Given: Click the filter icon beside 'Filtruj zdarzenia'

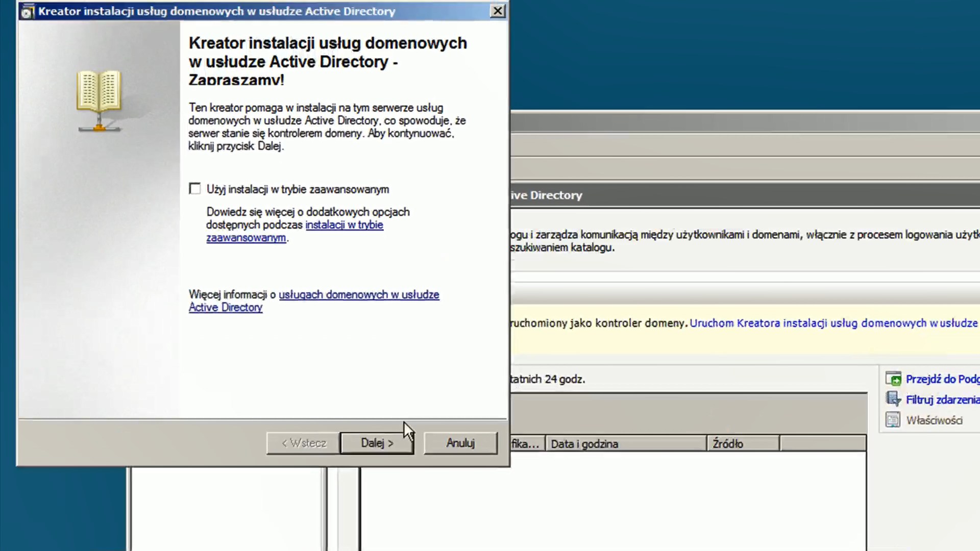Looking at the screenshot, I should click(x=893, y=399).
